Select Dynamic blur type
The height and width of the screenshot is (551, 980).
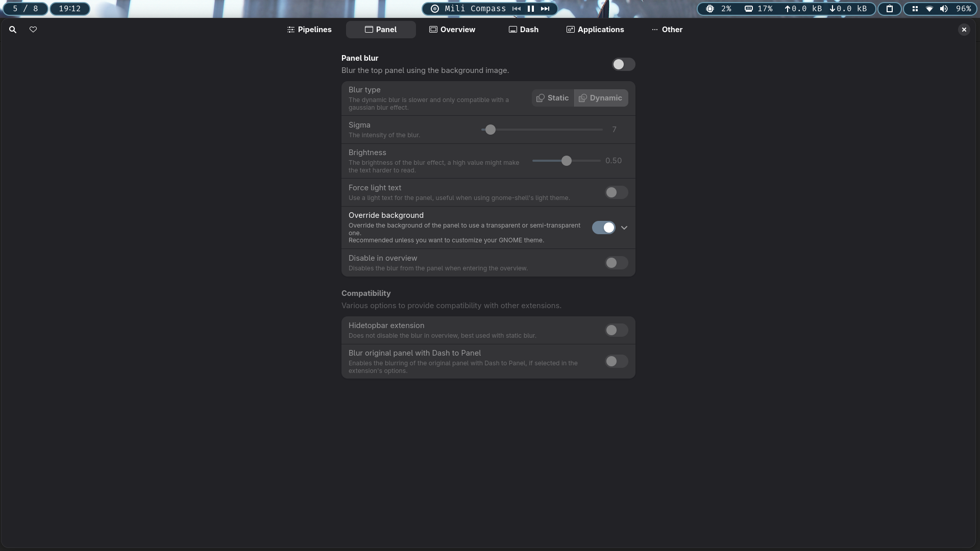click(601, 98)
